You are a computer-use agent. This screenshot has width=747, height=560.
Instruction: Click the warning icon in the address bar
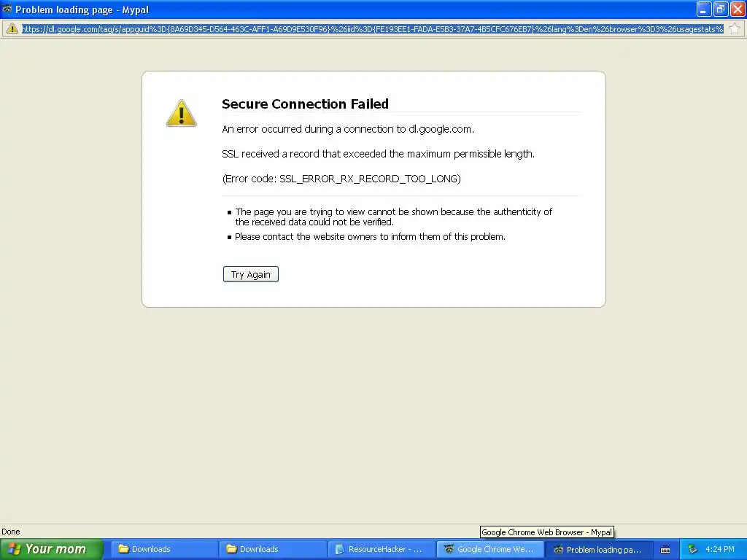tap(12, 28)
